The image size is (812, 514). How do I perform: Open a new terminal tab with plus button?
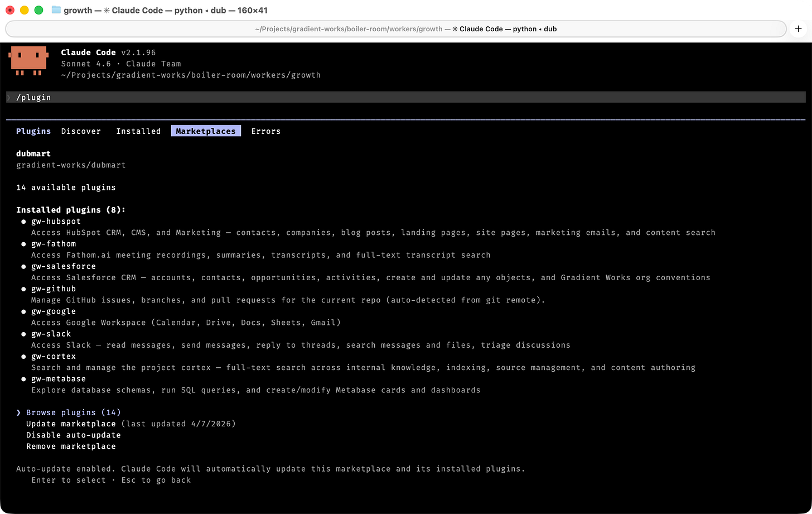(799, 29)
